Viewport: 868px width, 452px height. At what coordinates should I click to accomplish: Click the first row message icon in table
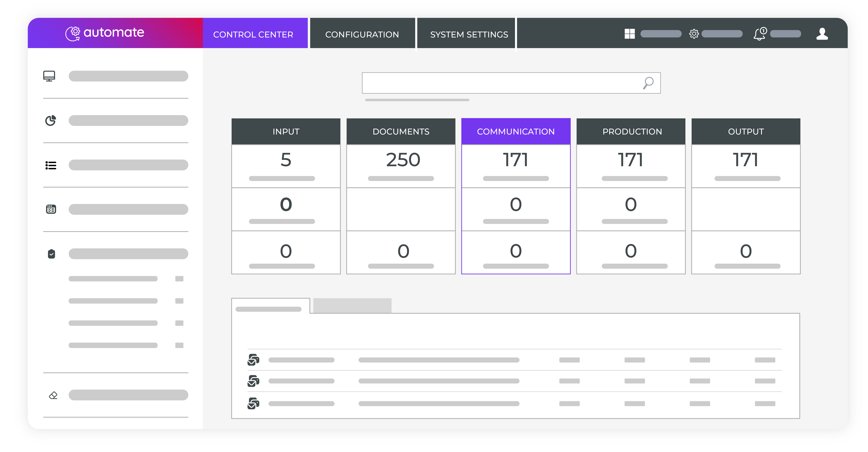[x=253, y=360]
